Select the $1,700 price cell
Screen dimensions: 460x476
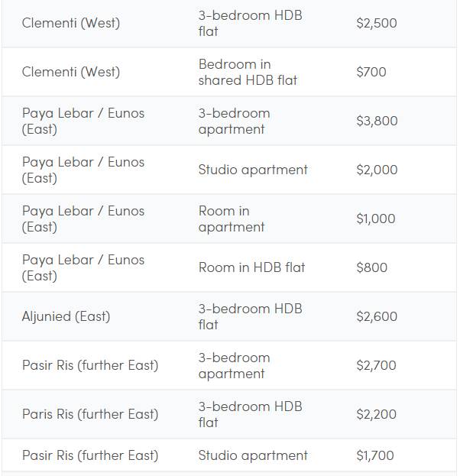[374, 455]
